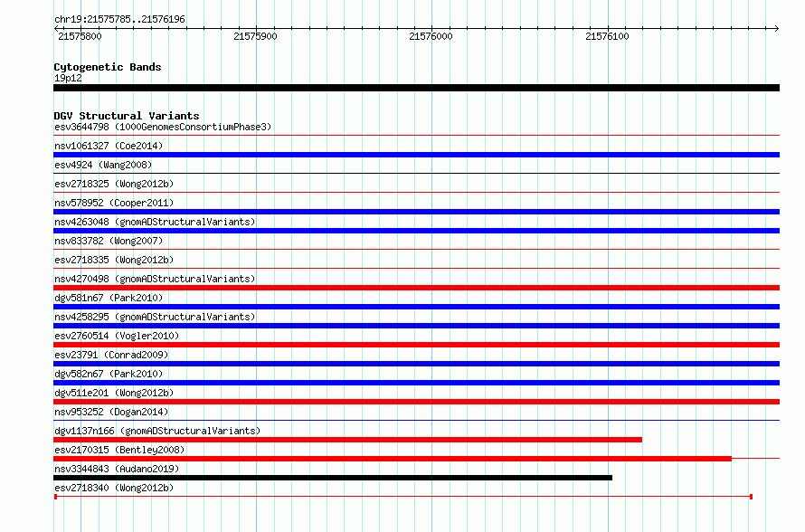This screenshot has width=805, height=532.
Task: Click nsv953252 (Dogan2014) label
Action: point(111,412)
